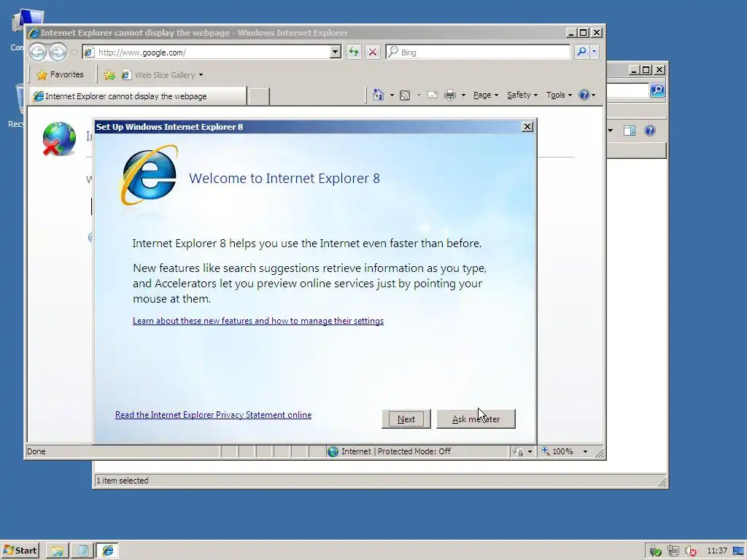
Task: Open the Web Slice Gallery link
Action: tap(158, 75)
